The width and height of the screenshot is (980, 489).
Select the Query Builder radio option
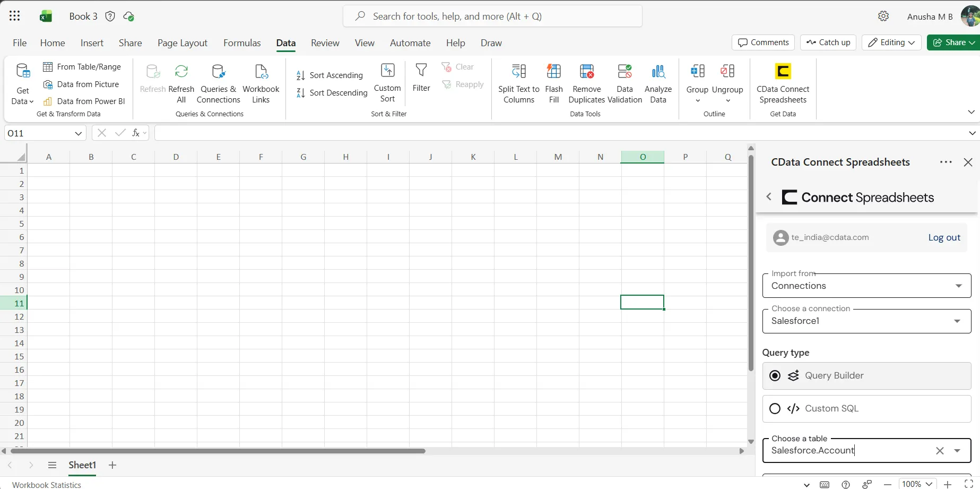[x=775, y=376]
